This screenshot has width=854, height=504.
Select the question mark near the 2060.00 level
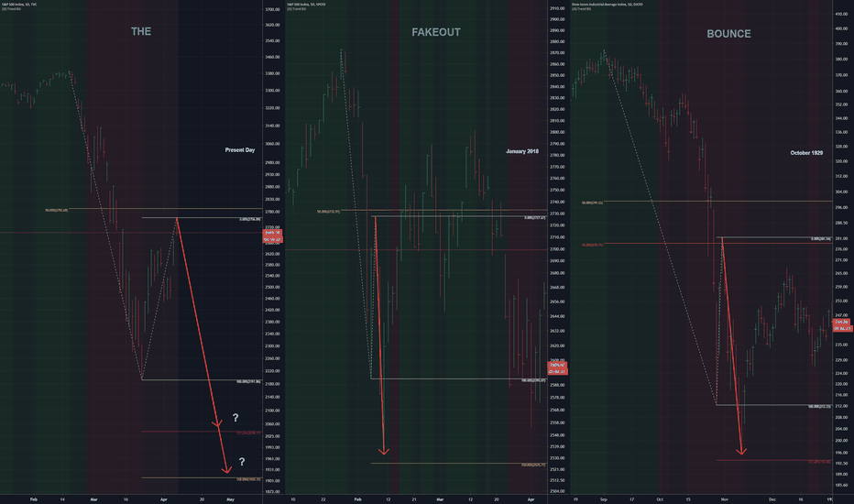[x=235, y=418]
